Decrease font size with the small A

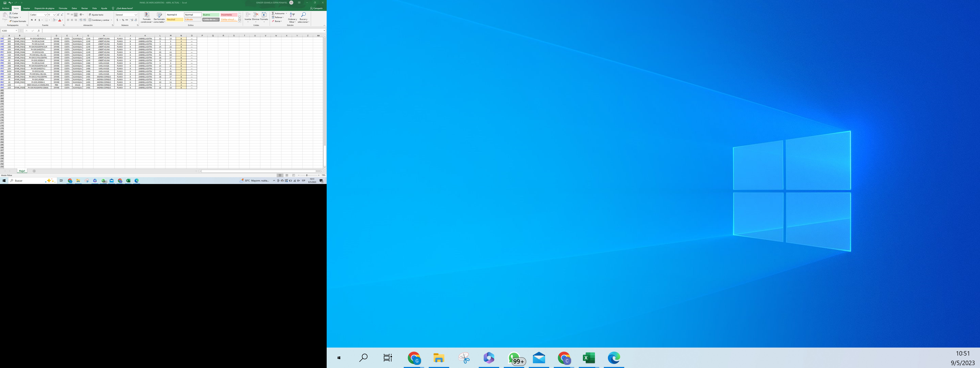pos(62,15)
